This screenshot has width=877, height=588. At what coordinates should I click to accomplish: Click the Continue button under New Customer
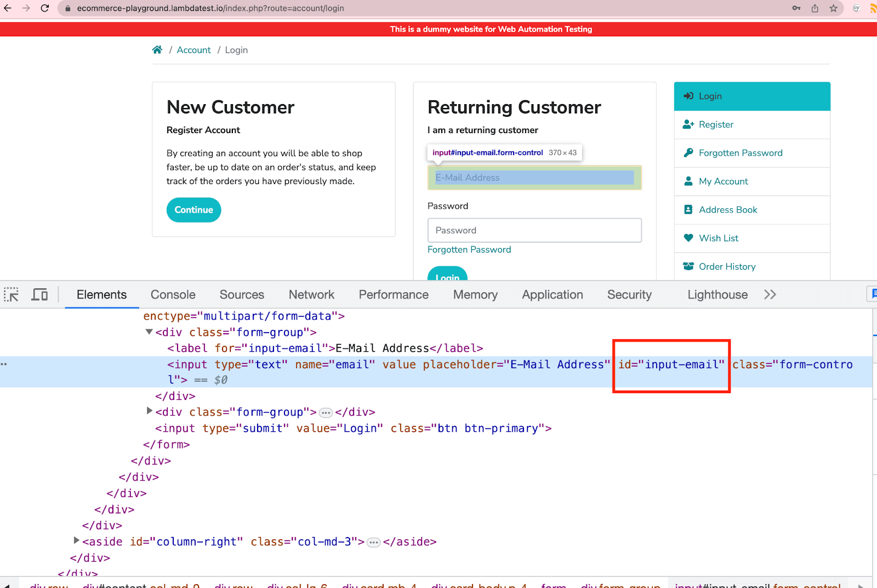point(193,209)
